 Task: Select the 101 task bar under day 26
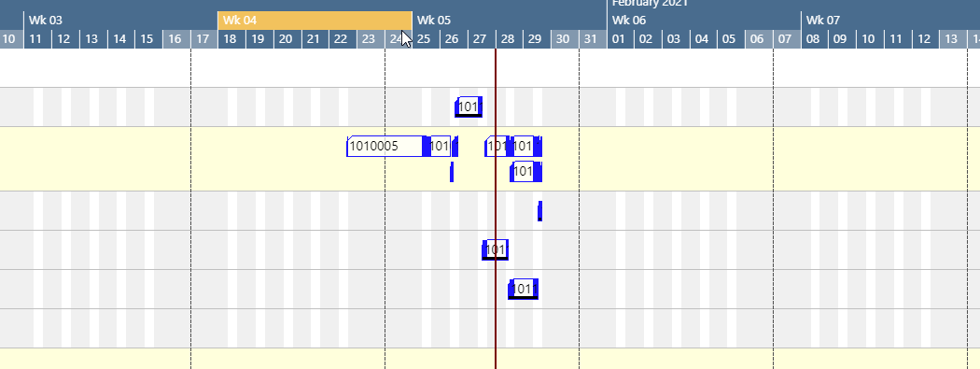click(469, 106)
